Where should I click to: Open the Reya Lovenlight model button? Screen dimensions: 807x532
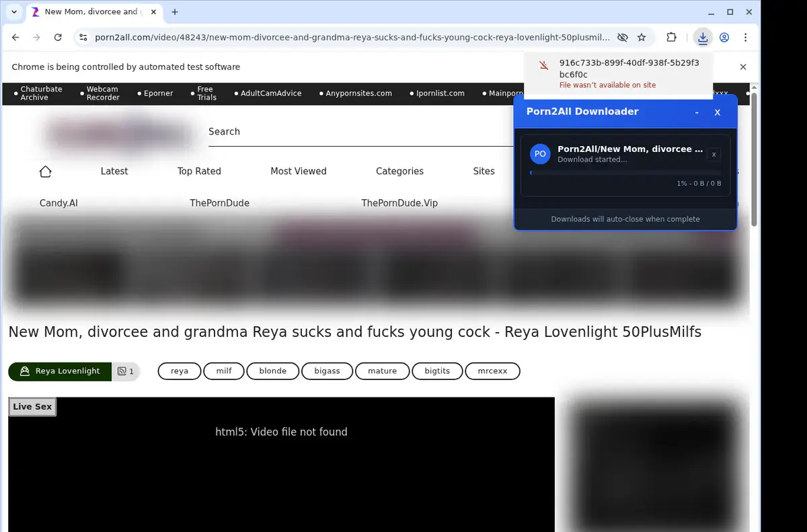(x=60, y=371)
